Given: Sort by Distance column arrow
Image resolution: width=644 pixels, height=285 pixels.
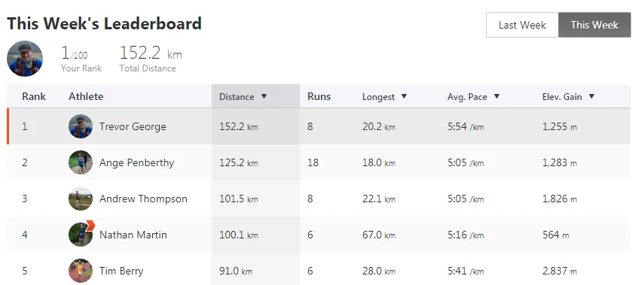Looking at the screenshot, I should (264, 96).
